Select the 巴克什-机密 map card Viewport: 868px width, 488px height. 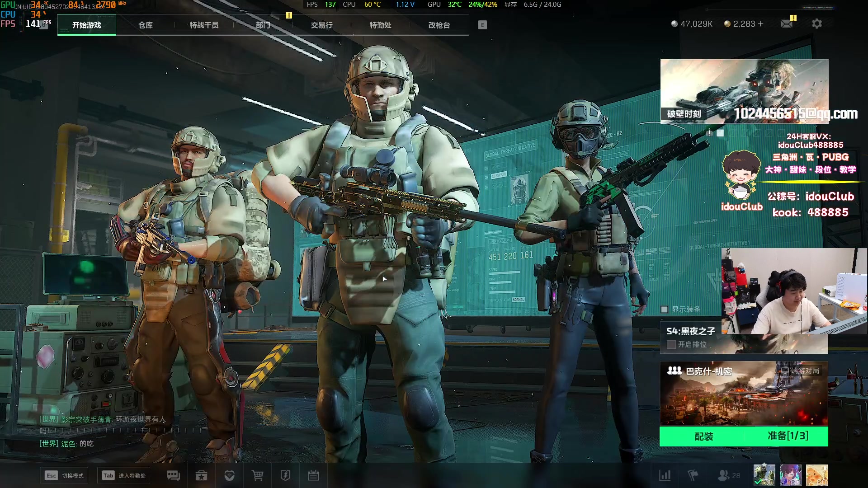[744, 393]
